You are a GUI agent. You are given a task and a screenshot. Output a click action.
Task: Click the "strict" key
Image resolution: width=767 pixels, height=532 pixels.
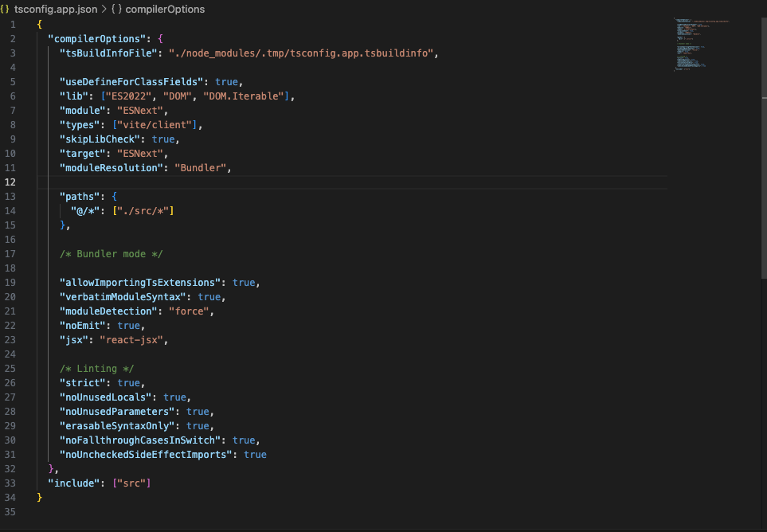point(83,383)
